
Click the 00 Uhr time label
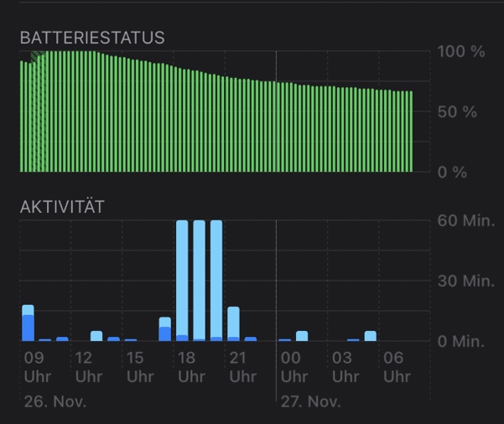click(x=294, y=367)
